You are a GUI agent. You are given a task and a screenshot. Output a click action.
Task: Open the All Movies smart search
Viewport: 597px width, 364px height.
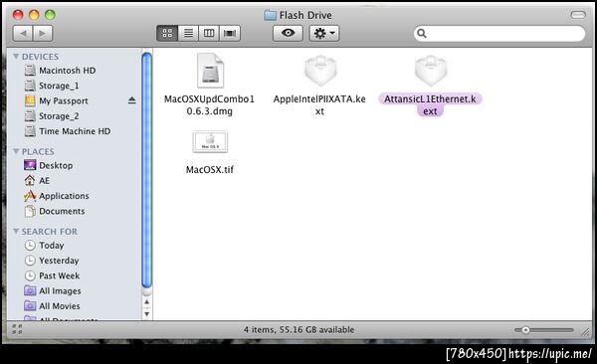coord(60,306)
